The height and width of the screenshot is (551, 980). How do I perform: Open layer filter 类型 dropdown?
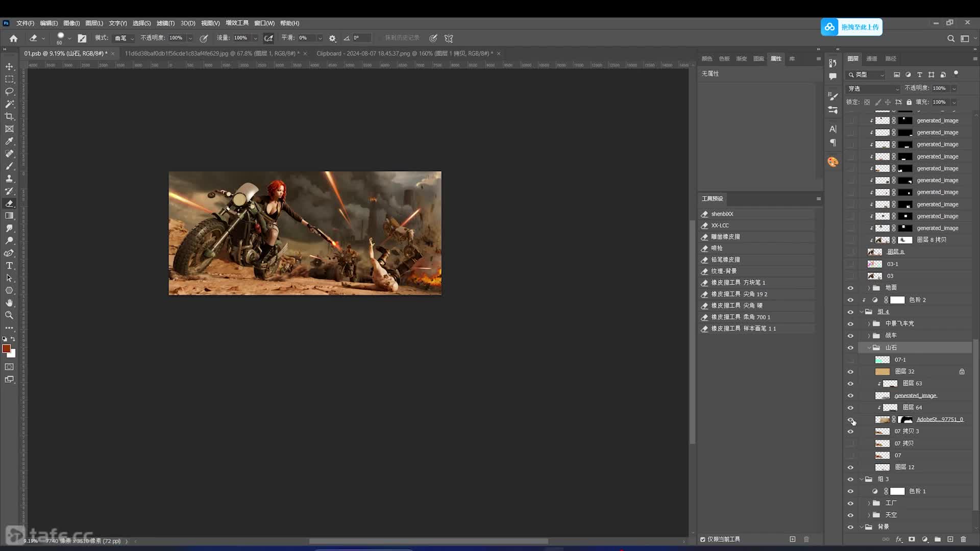pos(866,75)
